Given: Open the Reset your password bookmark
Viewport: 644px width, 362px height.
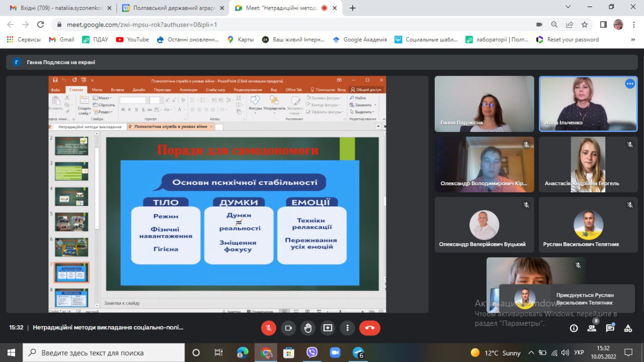Looking at the screenshot, I should pyautogui.click(x=568, y=39).
